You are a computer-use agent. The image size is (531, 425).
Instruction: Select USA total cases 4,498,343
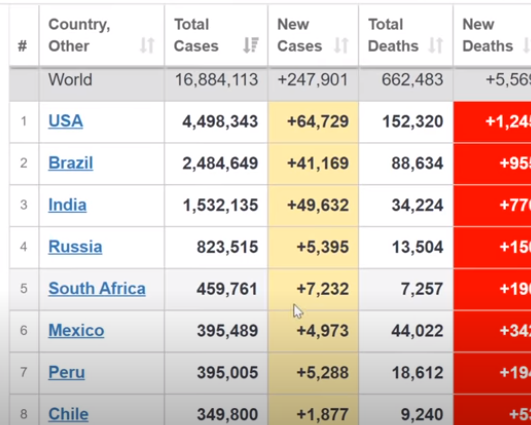[220, 121]
